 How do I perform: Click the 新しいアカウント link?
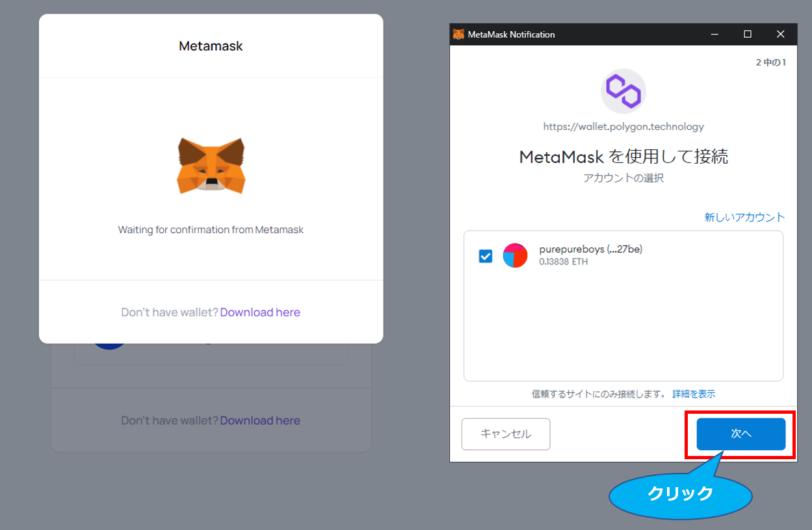coord(744,218)
